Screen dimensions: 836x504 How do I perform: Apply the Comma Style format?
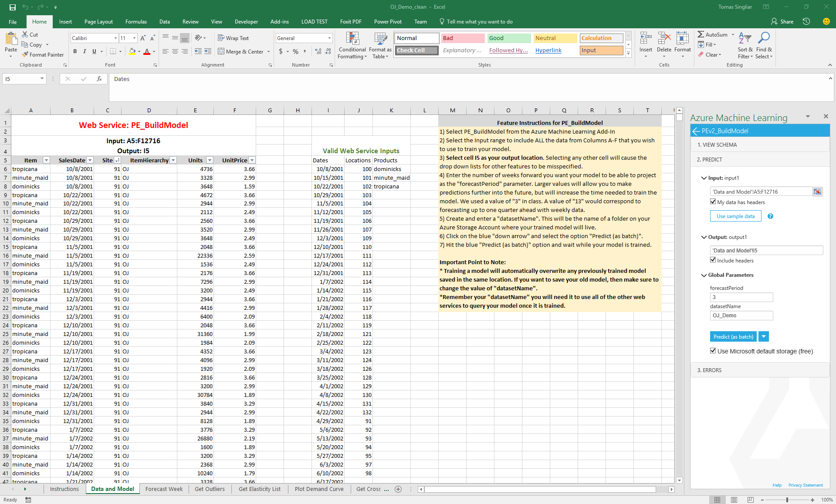click(305, 51)
